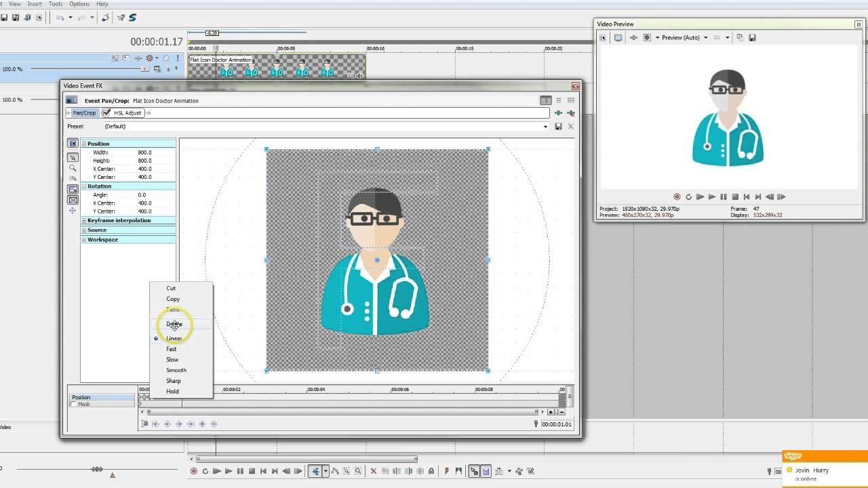Click Play in the main transport bar
This screenshot has height=488, width=868.
[x=229, y=471]
